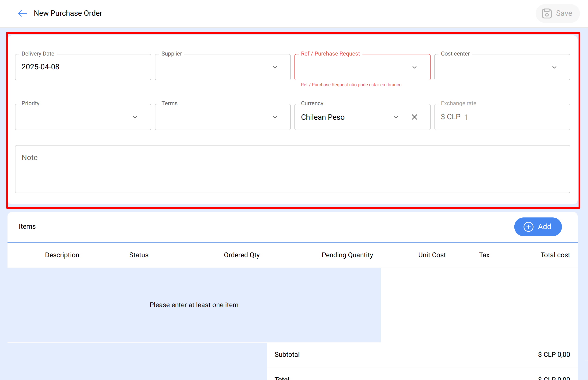Click the Exchange rate field

502,117
